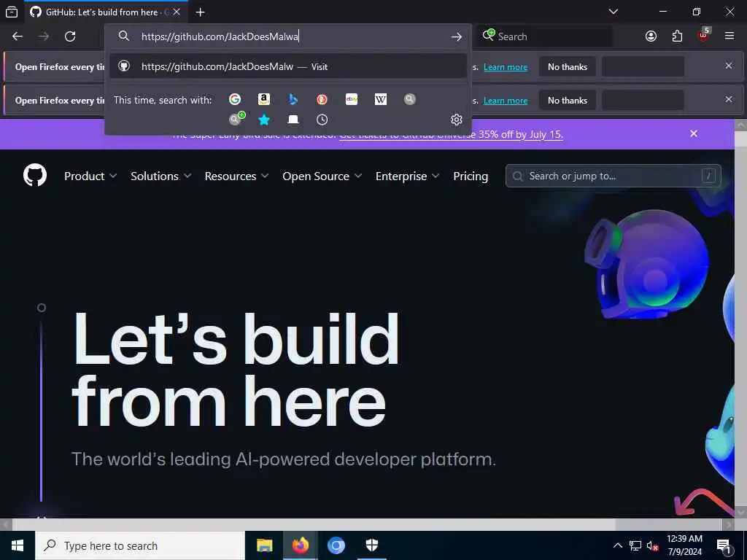Search history with the clock icon

coord(322,120)
